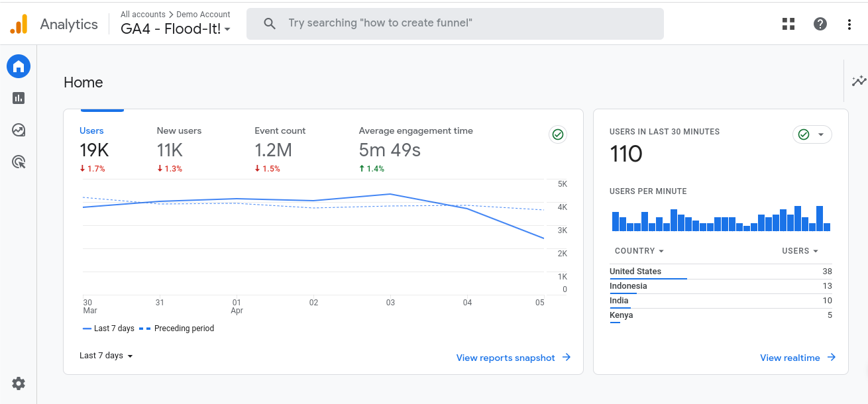Click the insights sparkline icon on the right edge

[859, 81]
